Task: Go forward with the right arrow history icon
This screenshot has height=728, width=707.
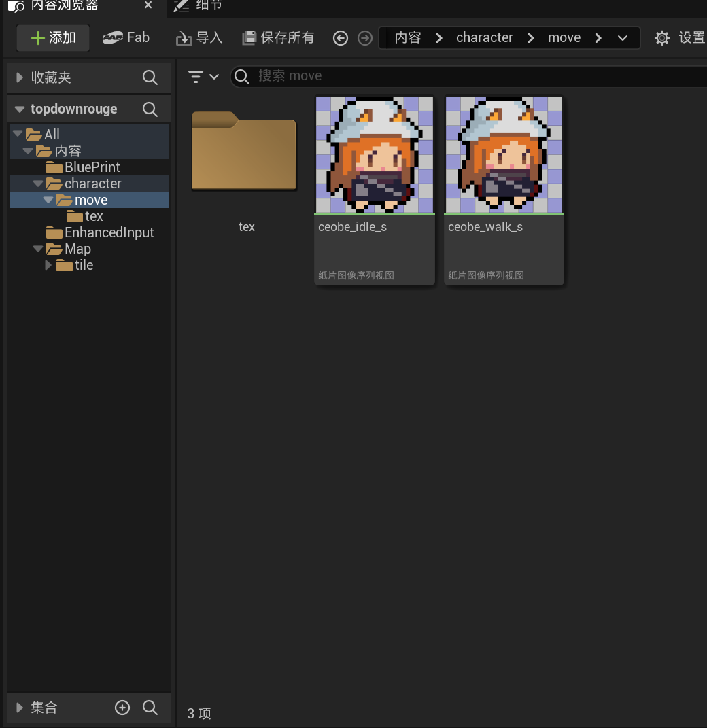Action: [x=365, y=38]
